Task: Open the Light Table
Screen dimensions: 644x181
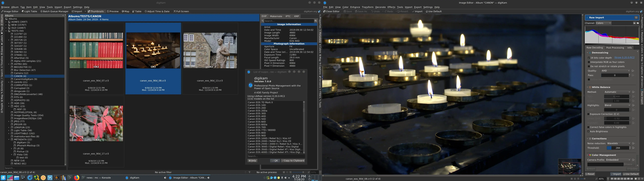Action: coord(30,11)
